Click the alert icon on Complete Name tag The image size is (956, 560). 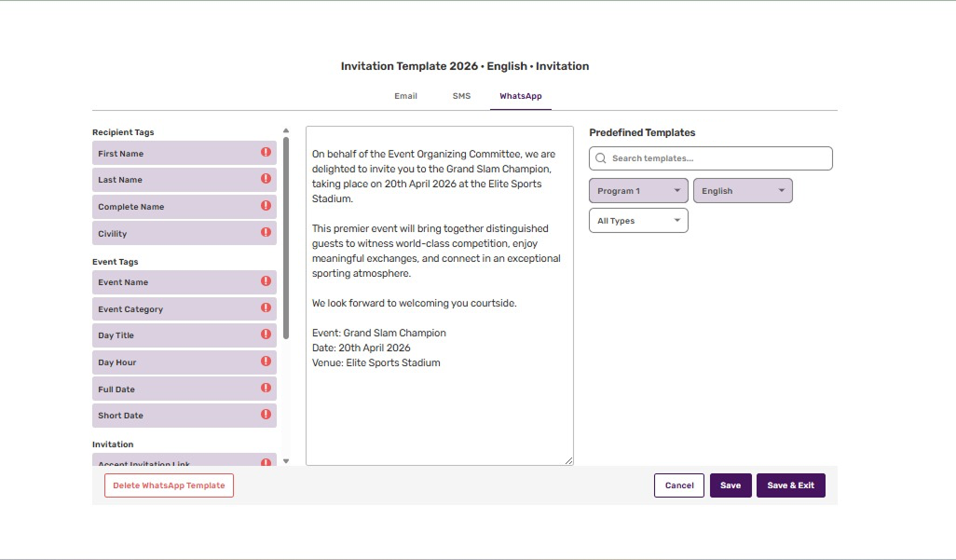[x=266, y=206]
